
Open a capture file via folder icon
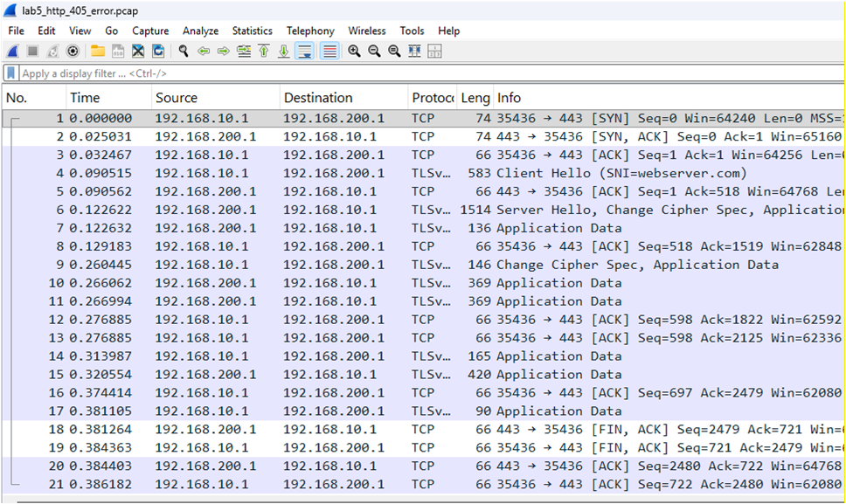tap(98, 52)
